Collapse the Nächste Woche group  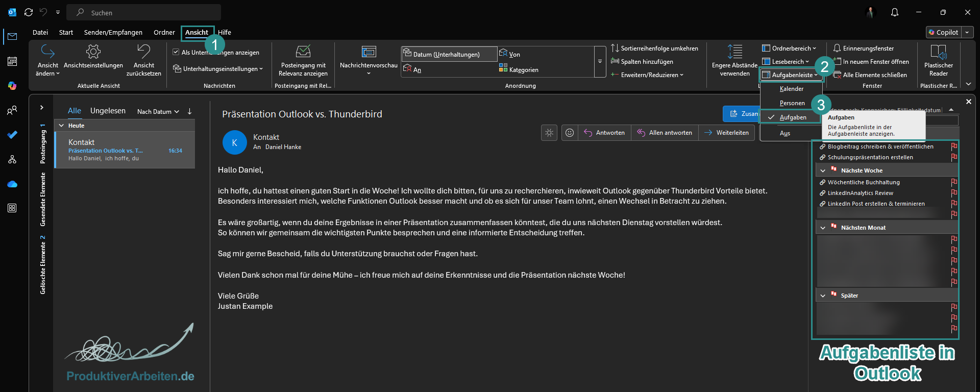click(x=823, y=170)
